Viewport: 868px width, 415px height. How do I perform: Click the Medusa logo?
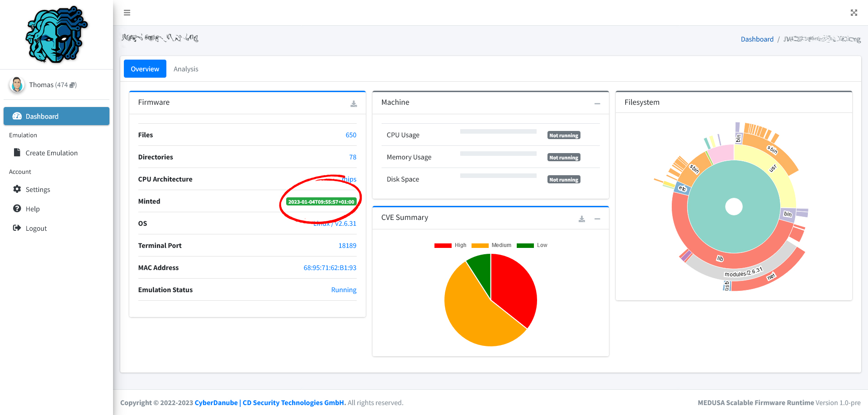click(57, 35)
